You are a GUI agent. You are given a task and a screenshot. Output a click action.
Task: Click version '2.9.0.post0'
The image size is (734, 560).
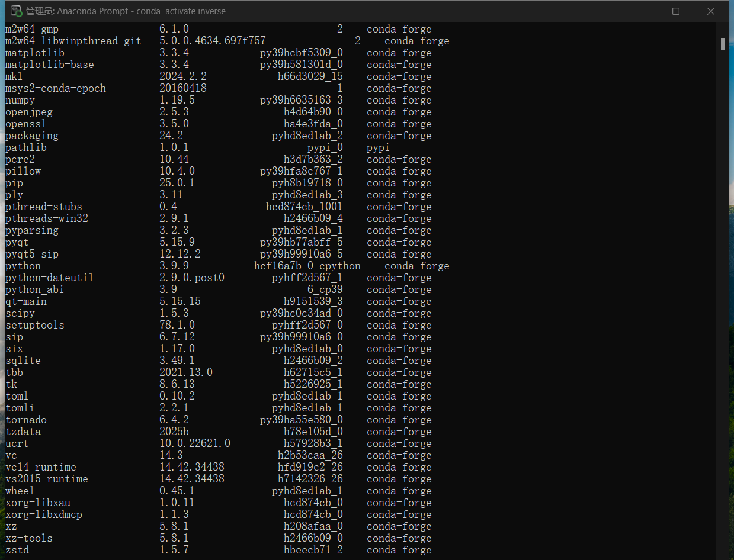192,278
